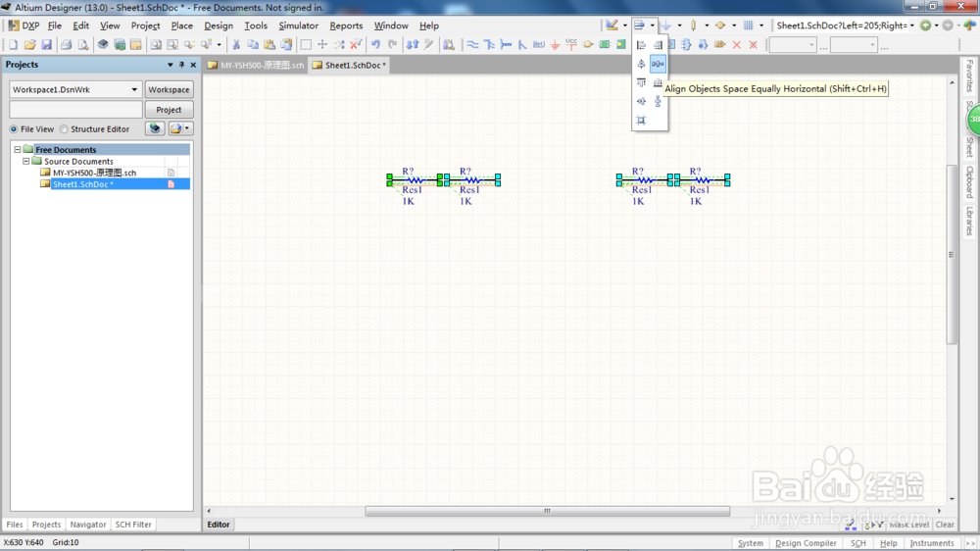Image resolution: width=980 pixels, height=551 pixels.
Task: Click the printer icon in the toolbar
Action: pos(66,45)
